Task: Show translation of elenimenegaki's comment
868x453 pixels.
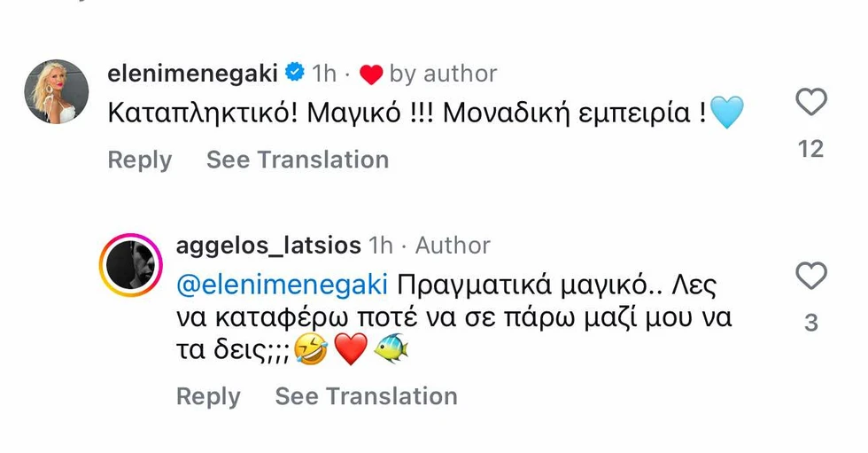Action: tap(298, 160)
